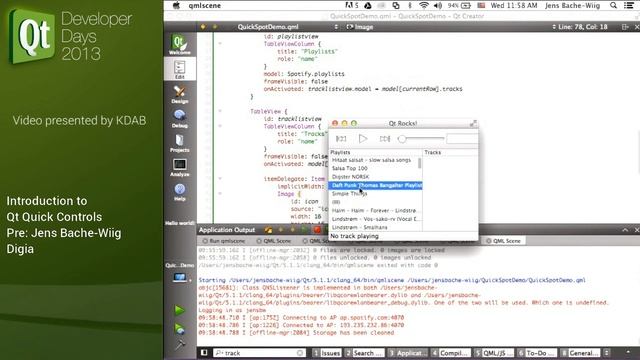Open the Notification Center icon

pos(630,5)
